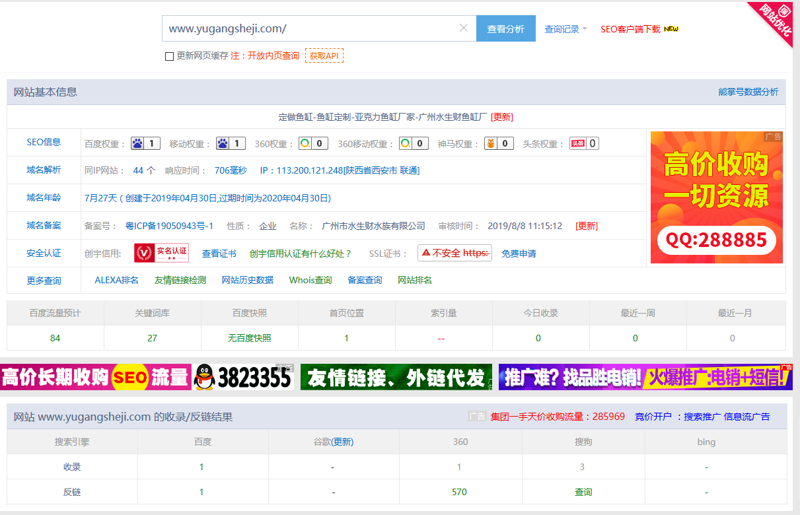The image size is (800, 515).
Task: Open the 备案查询 link
Action: [365, 280]
